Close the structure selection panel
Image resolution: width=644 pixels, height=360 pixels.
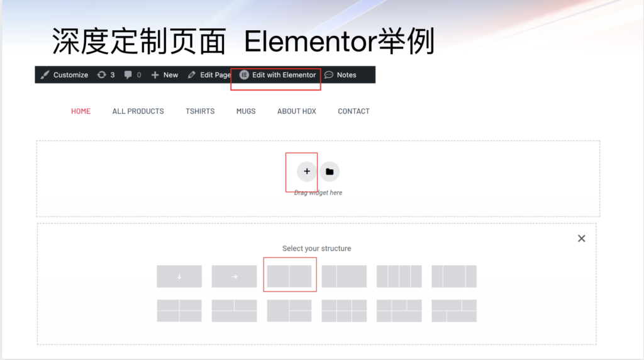581,239
